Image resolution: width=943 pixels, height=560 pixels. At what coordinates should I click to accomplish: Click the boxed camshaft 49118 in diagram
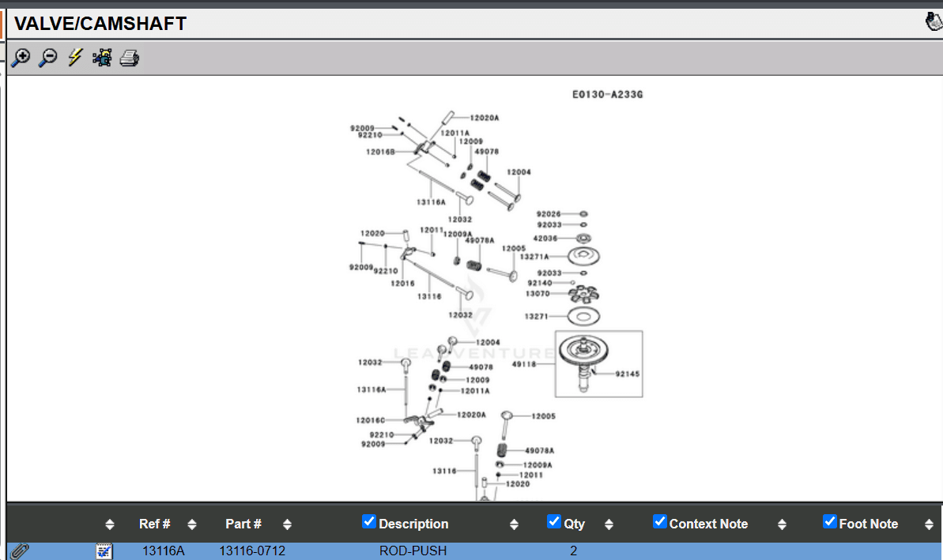598,363
